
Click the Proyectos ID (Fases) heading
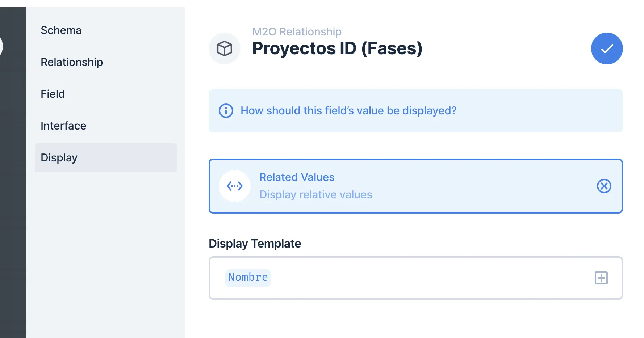click(337, 48)
